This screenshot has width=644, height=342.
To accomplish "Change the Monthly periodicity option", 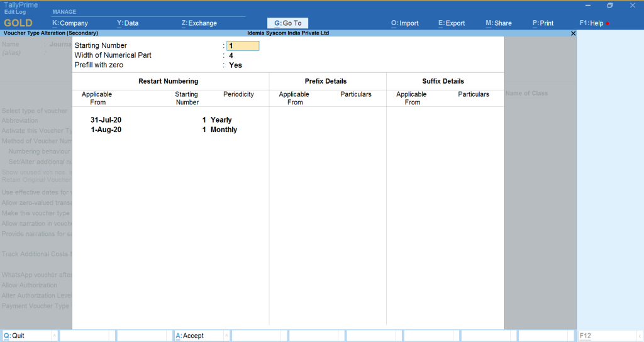I will click(224, 130).
